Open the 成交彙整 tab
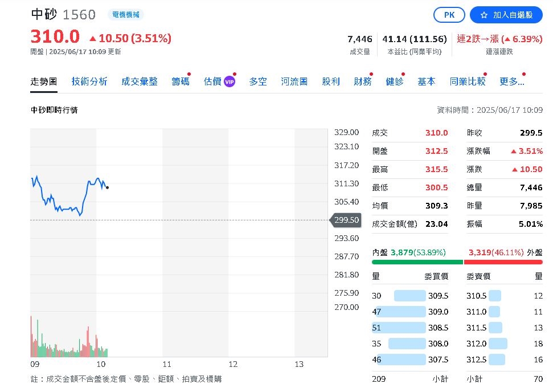 [140, 81]
